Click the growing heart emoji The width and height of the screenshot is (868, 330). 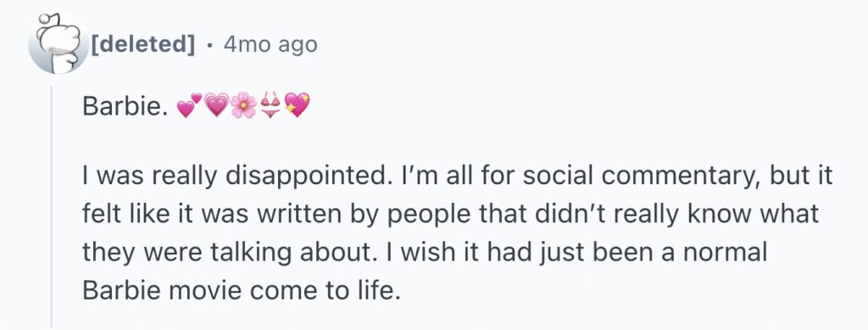(x=216, y=105)
